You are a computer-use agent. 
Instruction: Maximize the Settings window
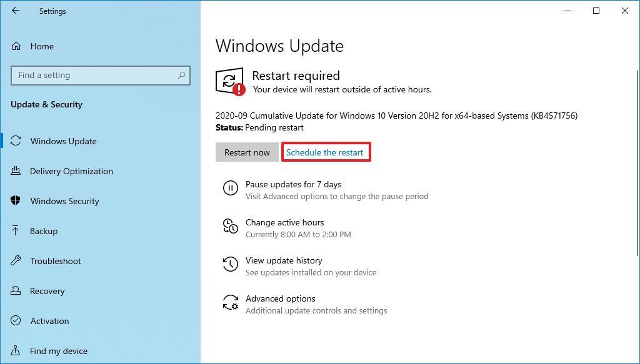596,11
